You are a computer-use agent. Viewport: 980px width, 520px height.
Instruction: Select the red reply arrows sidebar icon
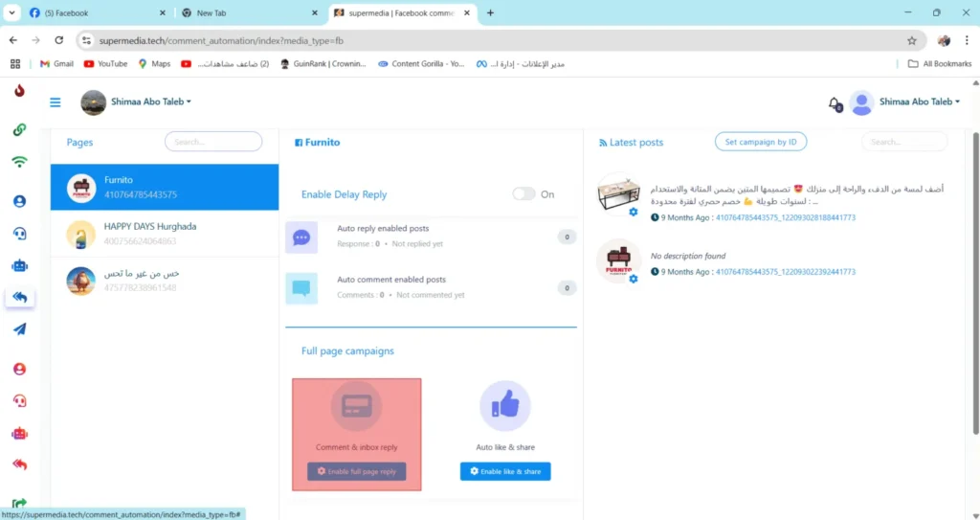[20, 464]
